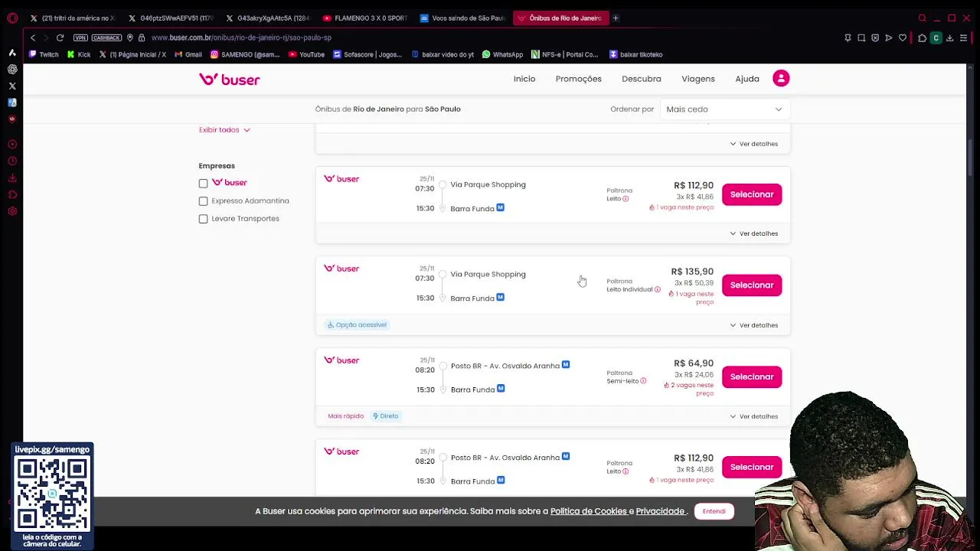The image size is (980, 551).
Task: Click the Cashback badge in address bar
Action: tap(106, 37)
